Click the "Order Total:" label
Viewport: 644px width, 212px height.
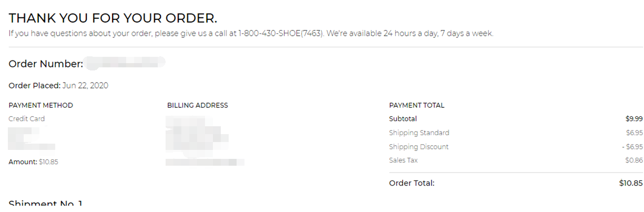412,183
